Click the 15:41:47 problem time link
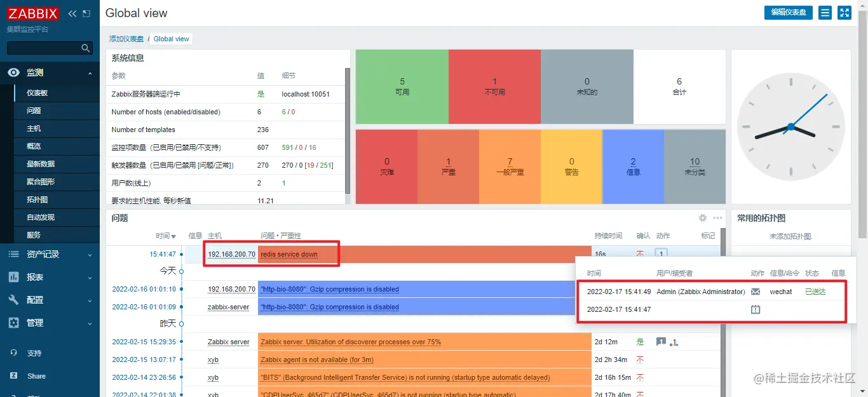Viewport: 868px width, 397px height. point(163,254)
